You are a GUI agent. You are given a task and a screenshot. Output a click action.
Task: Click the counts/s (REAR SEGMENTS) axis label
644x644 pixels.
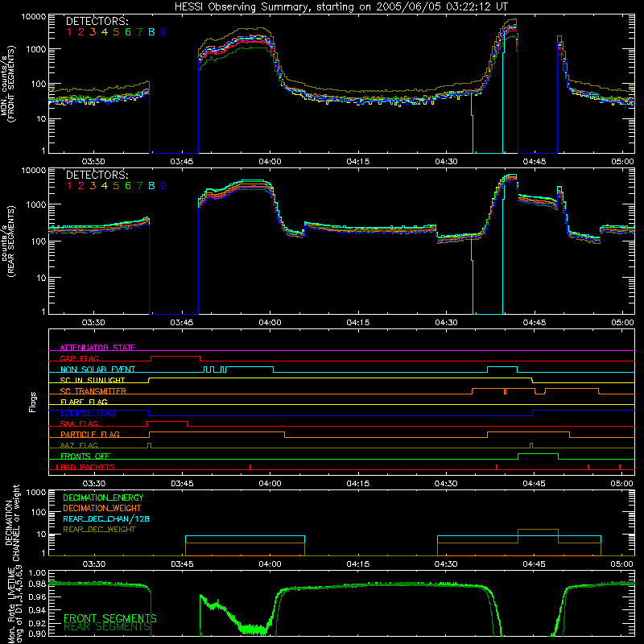pos(7,242)
